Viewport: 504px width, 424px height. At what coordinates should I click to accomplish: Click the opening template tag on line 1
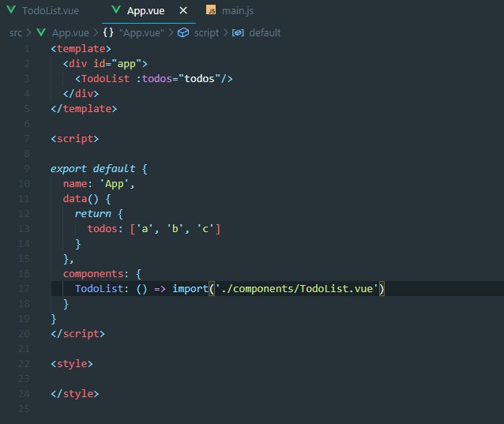81,49
